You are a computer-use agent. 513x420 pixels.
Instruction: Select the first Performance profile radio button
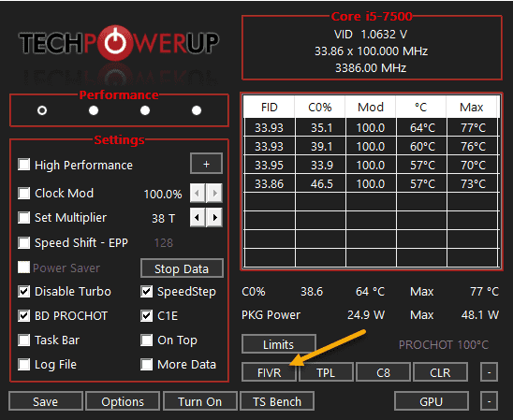pyautogui.click(x=42, y=110)
